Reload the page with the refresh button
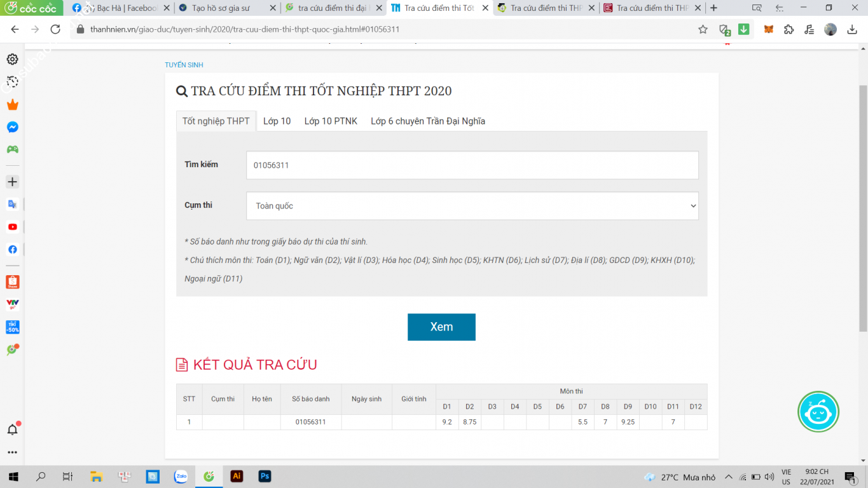The height and width of the screenshot is (488, 868). (x=55, y=29)
